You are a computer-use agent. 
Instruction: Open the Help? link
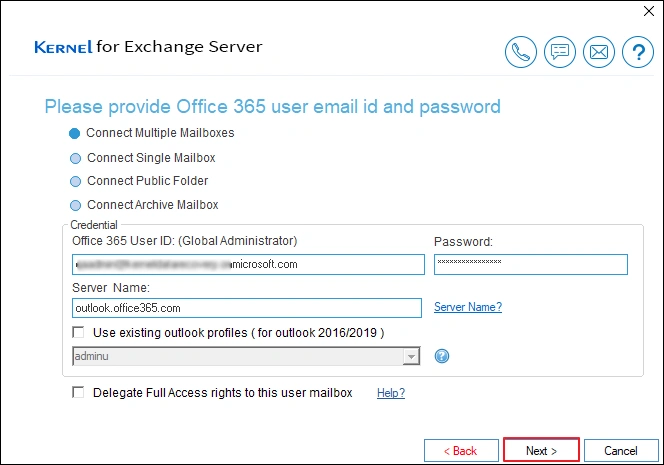[391, 393]
